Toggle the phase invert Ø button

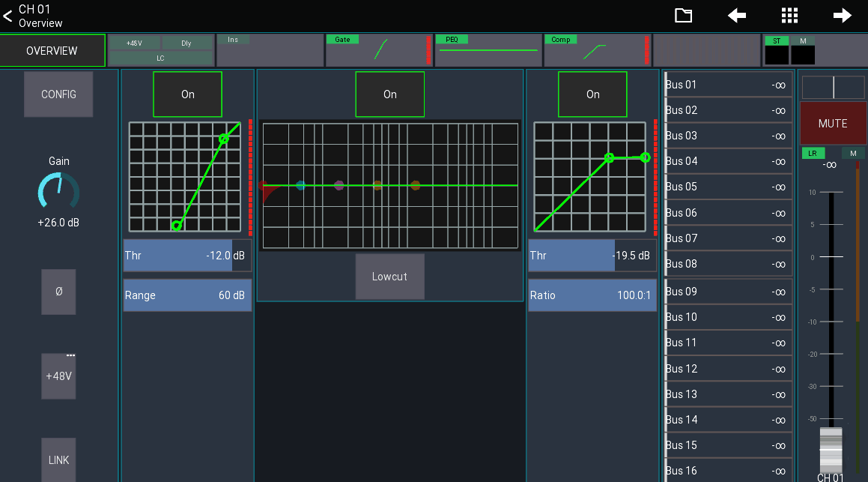tap(58, 292)
